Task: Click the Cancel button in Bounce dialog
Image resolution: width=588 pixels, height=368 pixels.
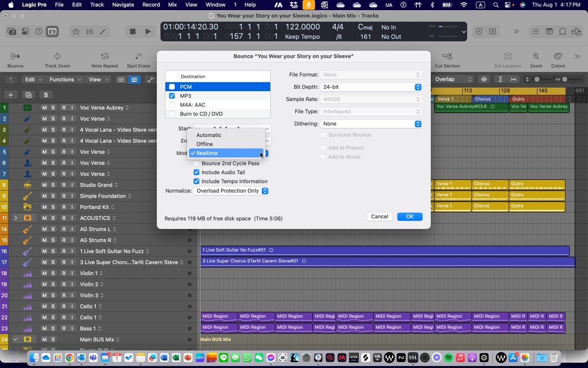Action: coord(380,216)
